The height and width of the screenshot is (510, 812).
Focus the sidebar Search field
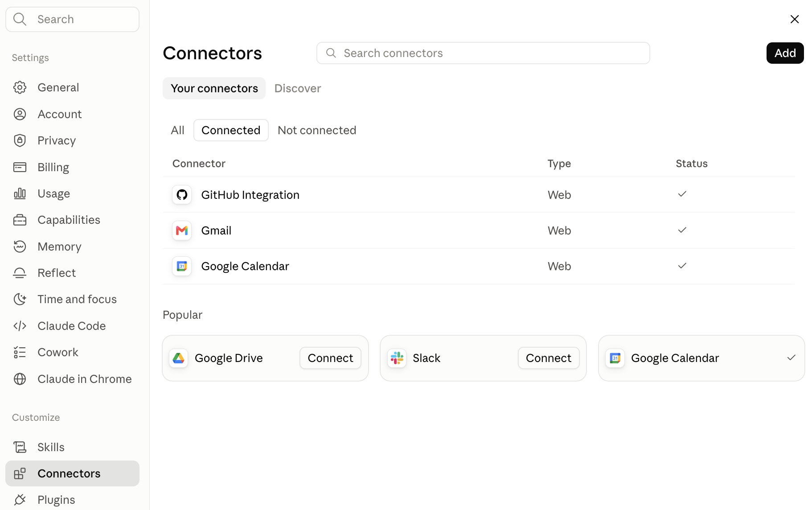click(72, 19)
